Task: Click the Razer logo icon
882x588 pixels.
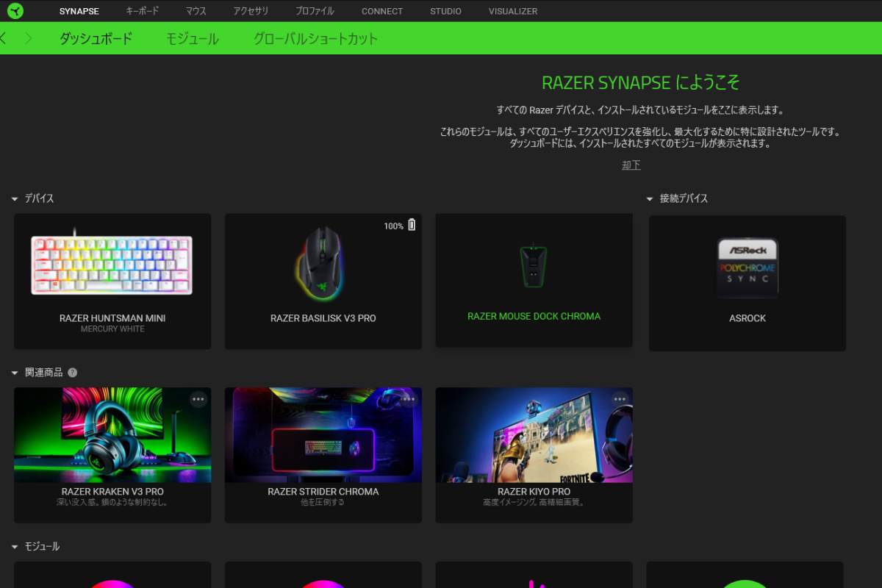Action: point(15,10)
